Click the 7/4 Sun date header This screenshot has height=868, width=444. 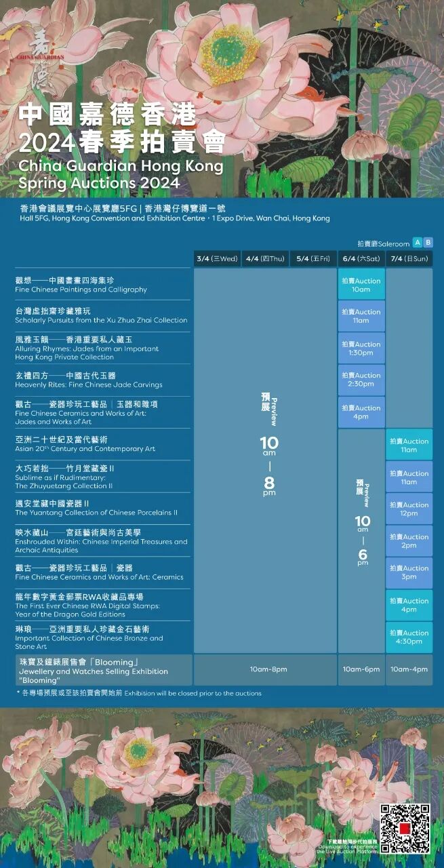pos(409,259)
